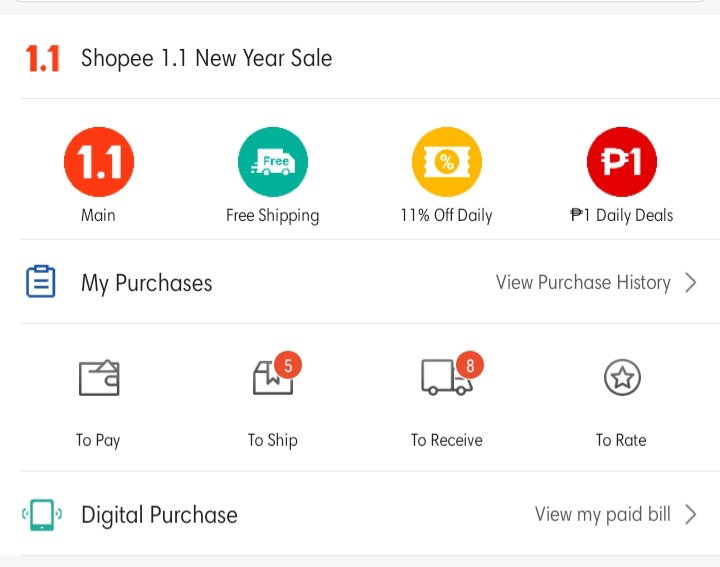The image size is (720, 567).
Task: Click the My Purchases clipboard icon
Action: [41, 281]
